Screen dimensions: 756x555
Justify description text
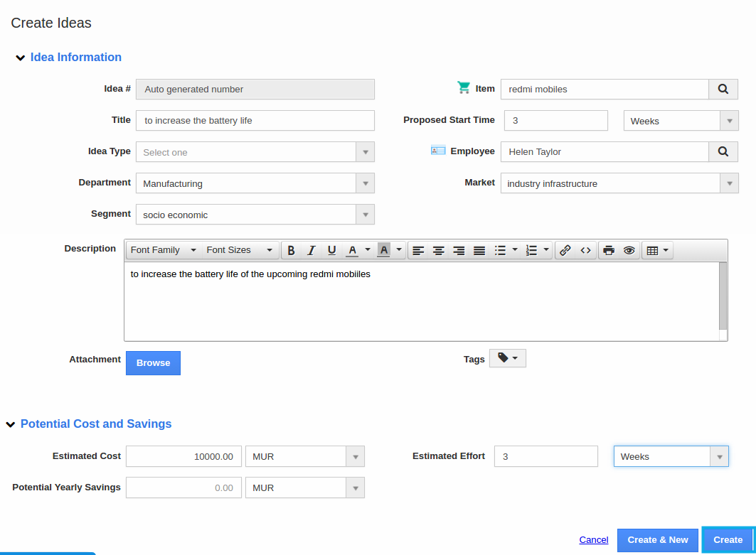point(479,251)
